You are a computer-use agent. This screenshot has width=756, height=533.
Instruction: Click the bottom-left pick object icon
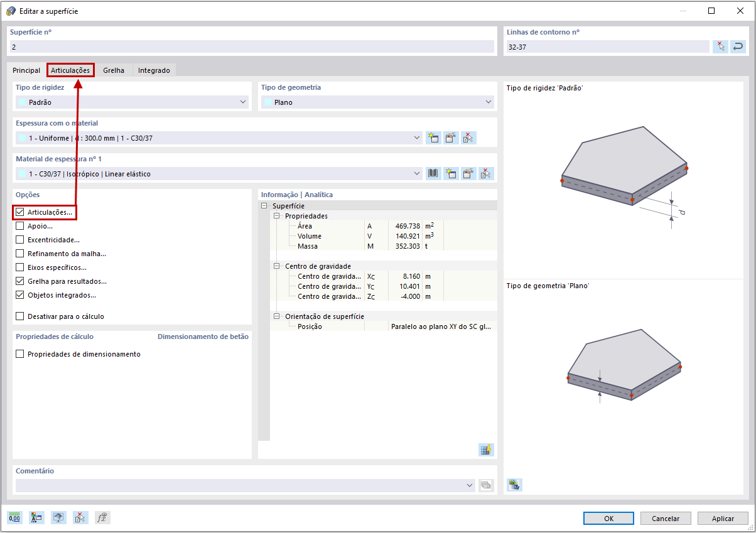point(80,518)
